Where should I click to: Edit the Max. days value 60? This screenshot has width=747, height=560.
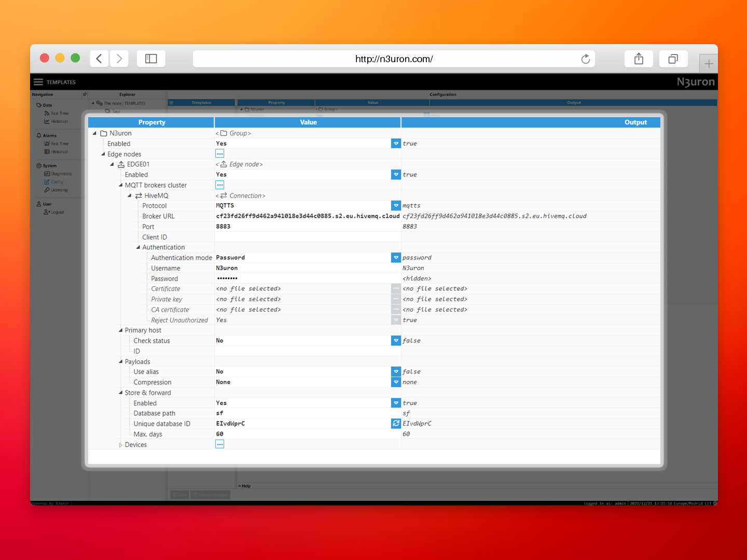308,434
